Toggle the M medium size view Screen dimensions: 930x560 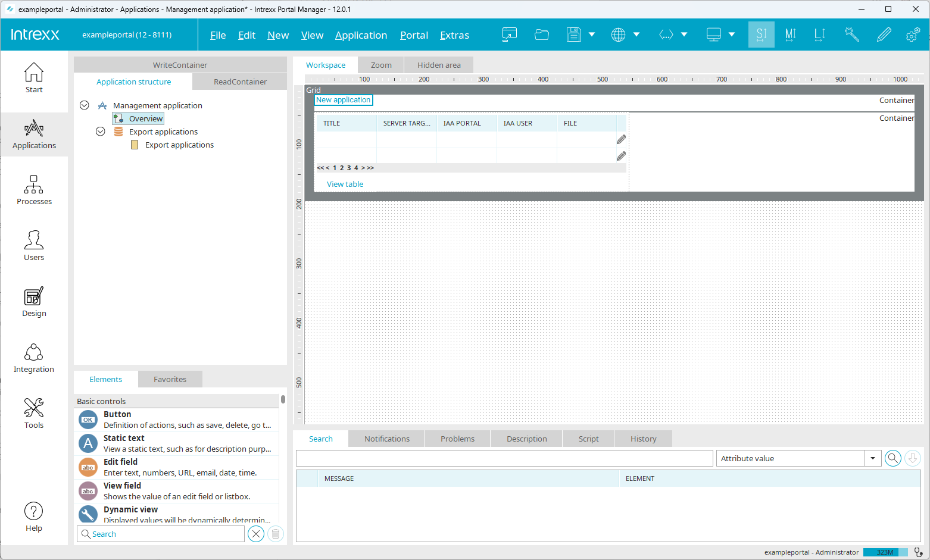pos(790,35)
